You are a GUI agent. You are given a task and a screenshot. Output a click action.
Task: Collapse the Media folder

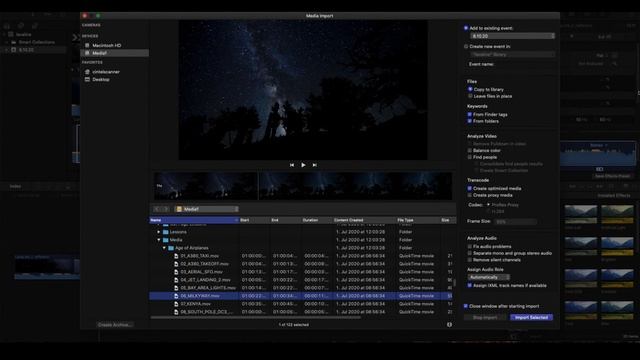point(159,240)
